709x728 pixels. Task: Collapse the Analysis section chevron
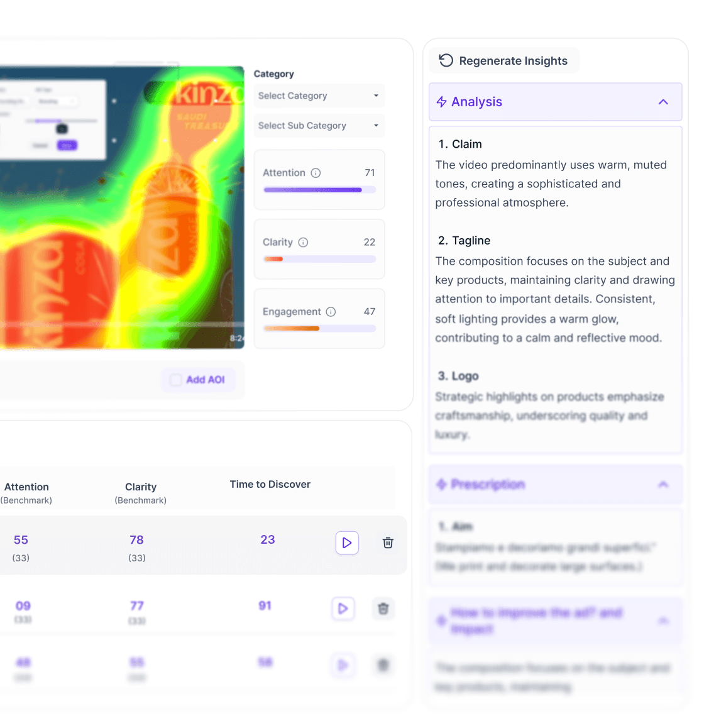click(663, 102)
